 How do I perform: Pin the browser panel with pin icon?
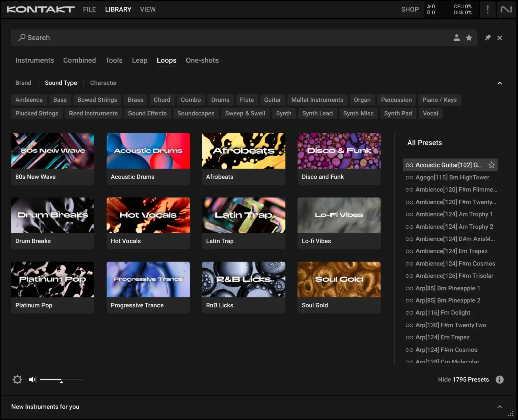[x=488, y=38]
